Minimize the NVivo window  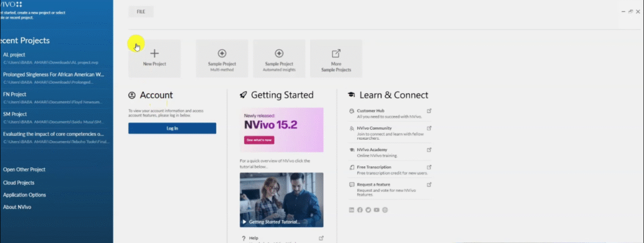point(623,12)
